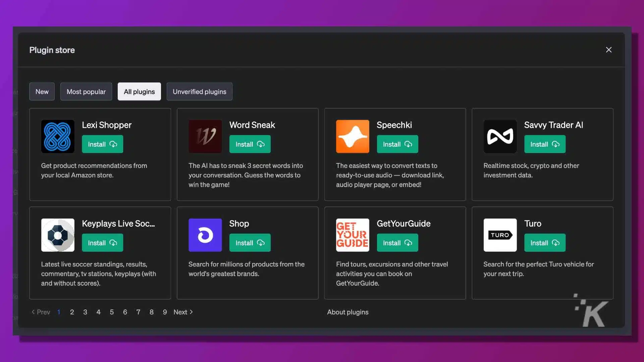Click the purple Shop plugin icon

205,235
